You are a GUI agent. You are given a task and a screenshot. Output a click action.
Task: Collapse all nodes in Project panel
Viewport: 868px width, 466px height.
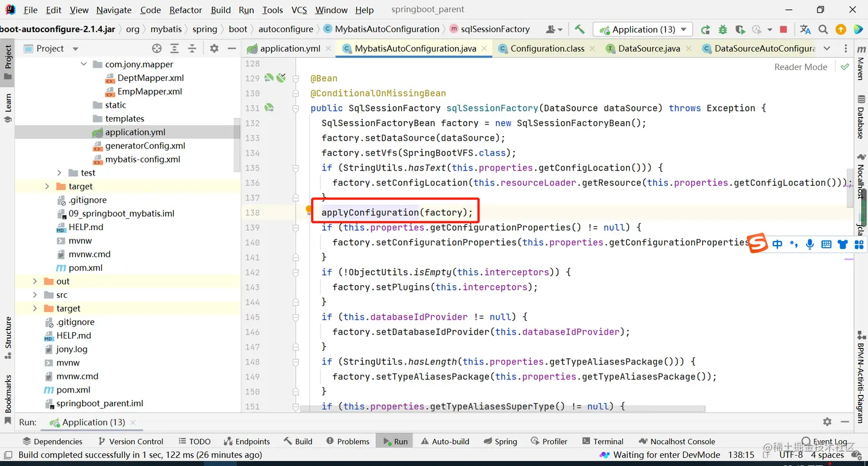click(192, 49)
